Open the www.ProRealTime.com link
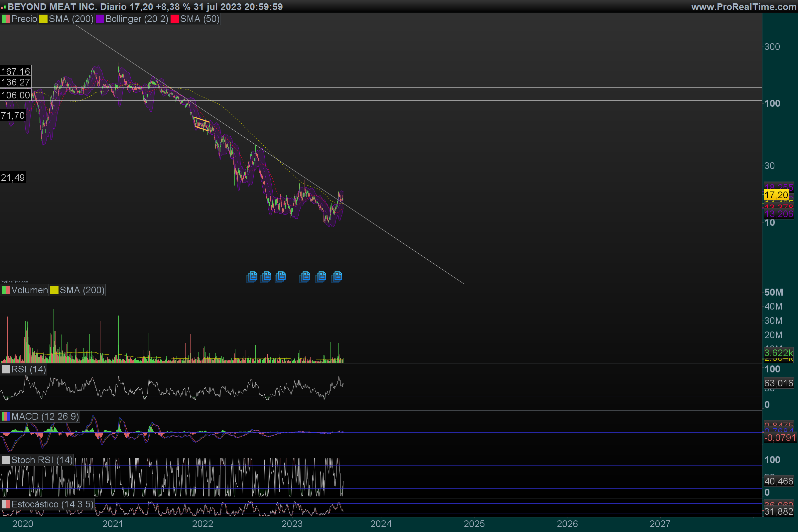The image size is (798, 532). pos(743,7)
